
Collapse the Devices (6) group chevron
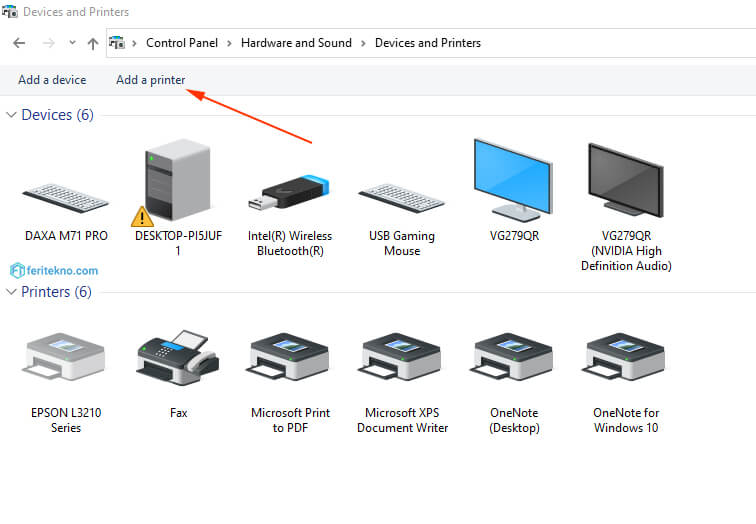tap(11, 115)
